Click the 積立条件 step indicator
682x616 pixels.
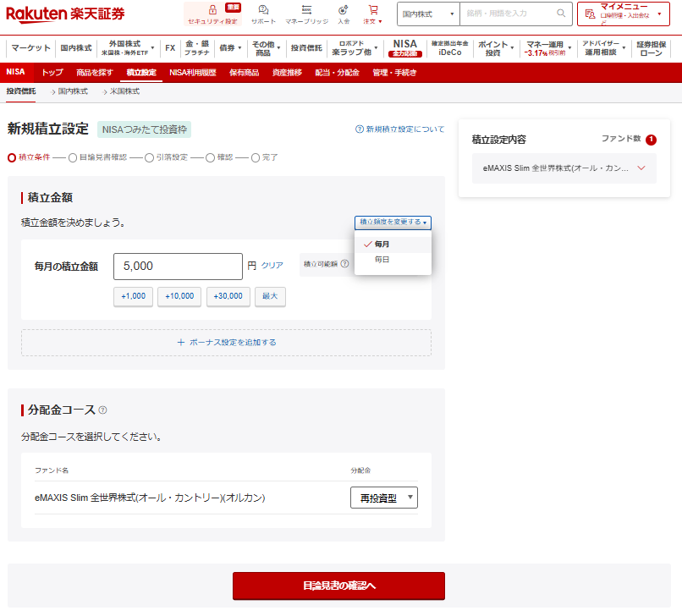[x=29, y=157]
